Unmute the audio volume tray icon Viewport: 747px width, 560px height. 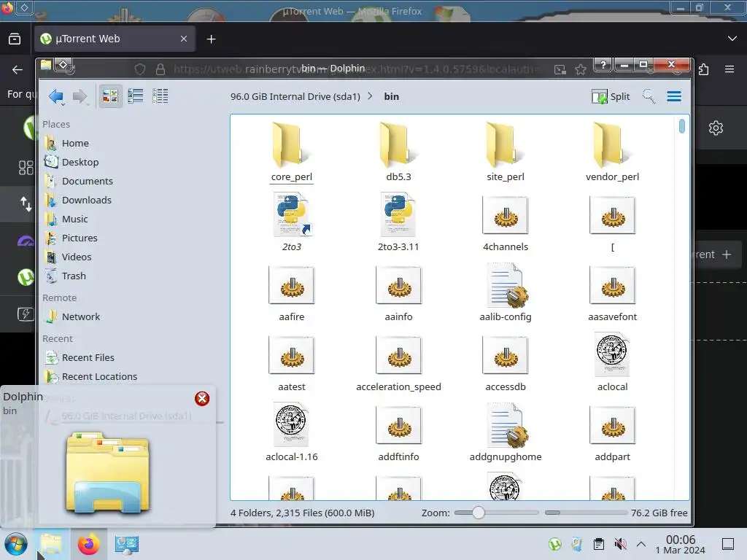(x=620, y=544)
